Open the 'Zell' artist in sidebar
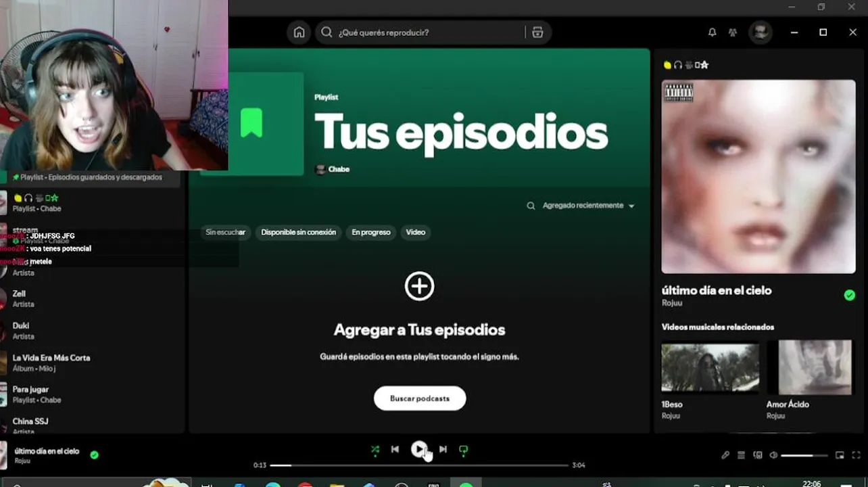The width and height of the screenshot is (868, 487). [91, 298]
